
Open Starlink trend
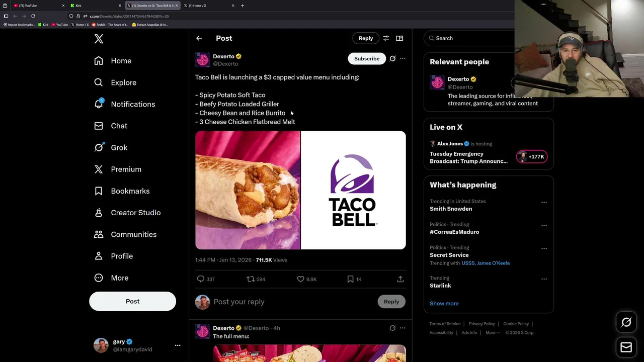click(440, 286)
